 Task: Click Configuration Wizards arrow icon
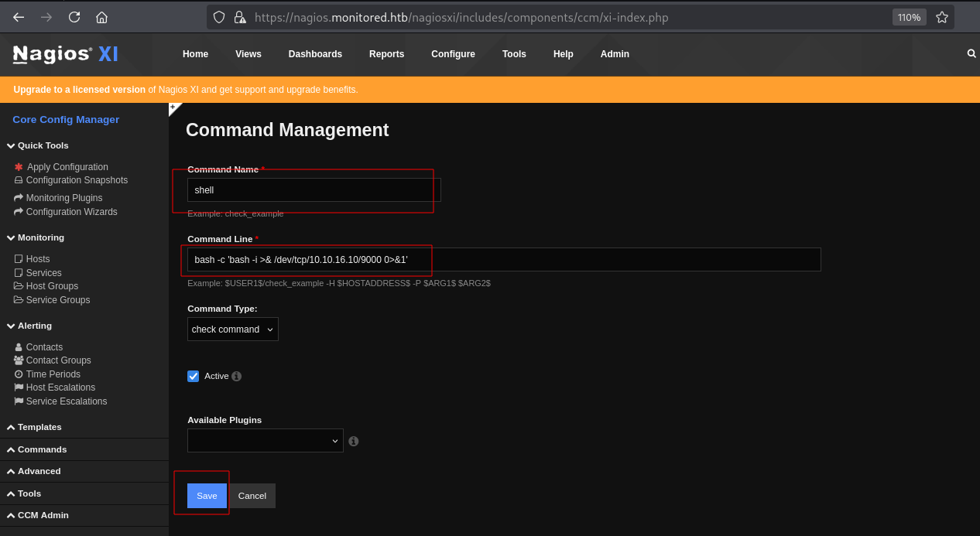(x=19, y=212)
